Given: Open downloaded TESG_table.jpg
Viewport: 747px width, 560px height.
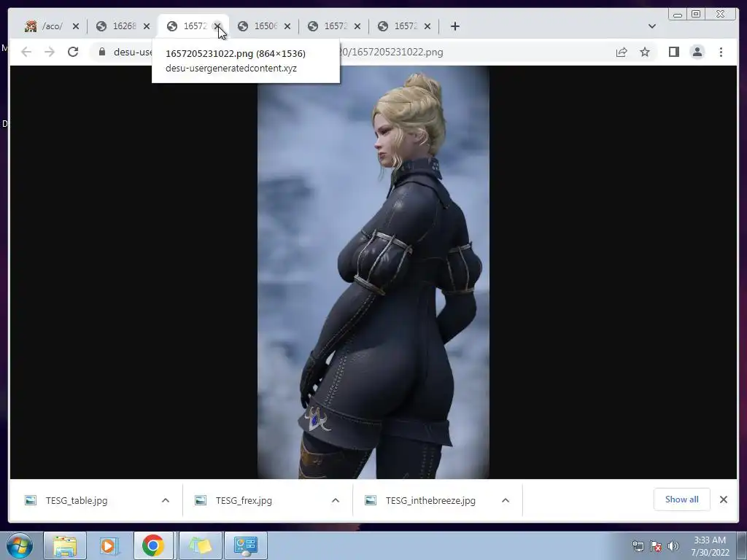Looking at the screenshot, I should pos(76,500).
